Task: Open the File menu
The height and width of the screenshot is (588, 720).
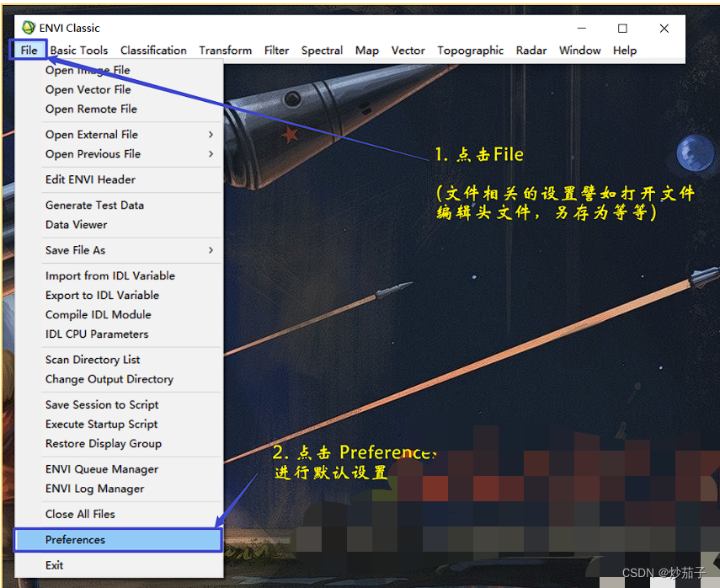Action: (x=29, y=50)
